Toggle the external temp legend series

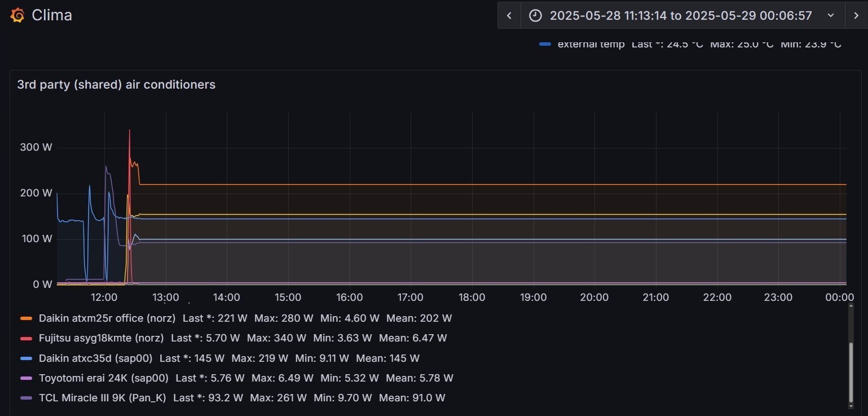click(591, 44)
